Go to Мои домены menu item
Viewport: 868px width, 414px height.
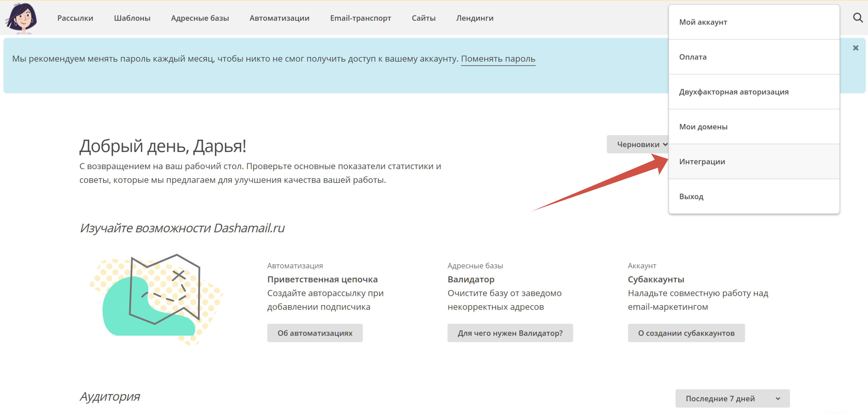(703, 127)
